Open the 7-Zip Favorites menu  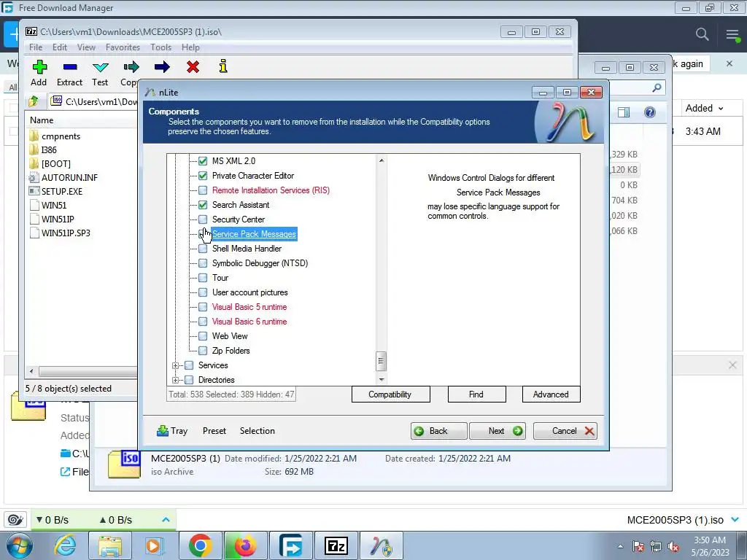[123, 47]
